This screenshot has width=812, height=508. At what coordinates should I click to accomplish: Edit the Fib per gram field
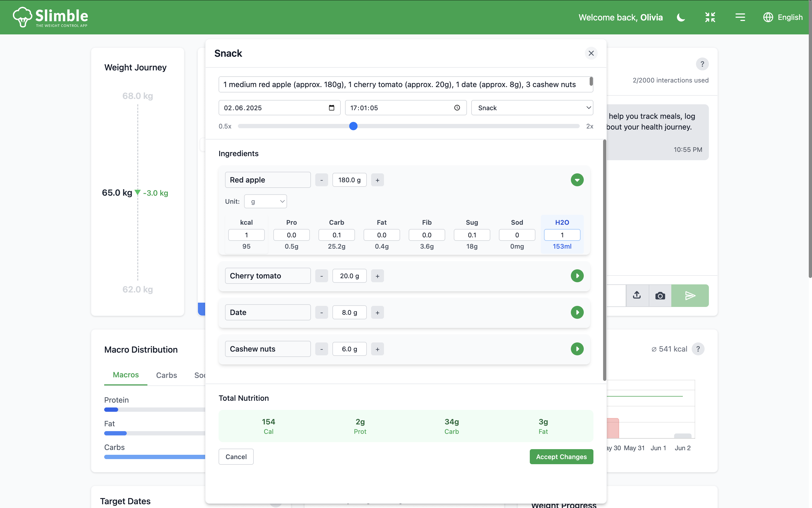click(427, 235)
